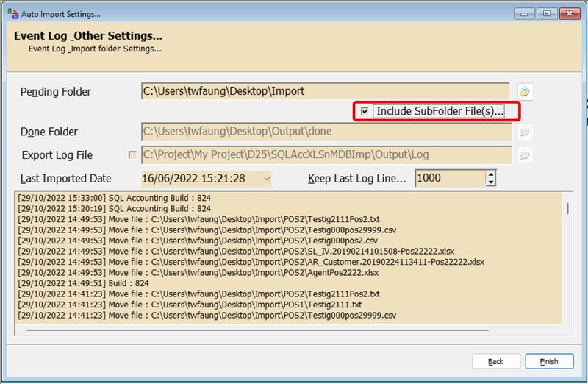
Task: Increase the Keep Last Log Line value
Action: coord(490,174)
